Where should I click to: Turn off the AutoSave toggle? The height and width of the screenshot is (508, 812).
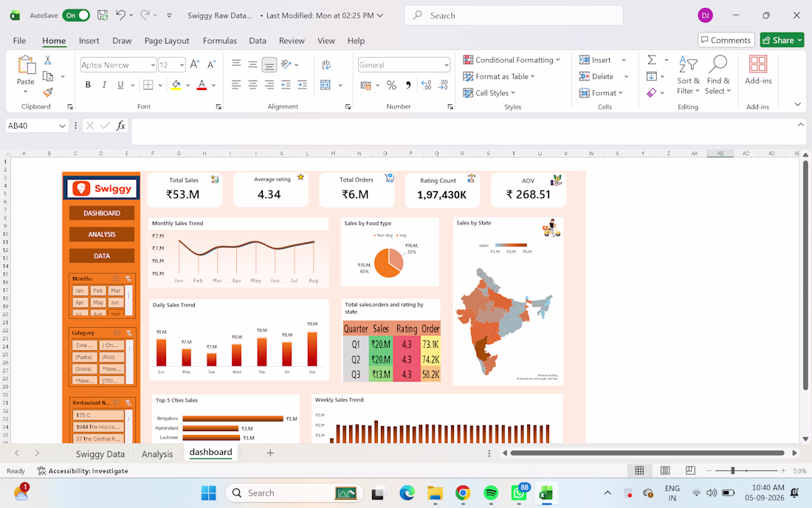point(75,15)
